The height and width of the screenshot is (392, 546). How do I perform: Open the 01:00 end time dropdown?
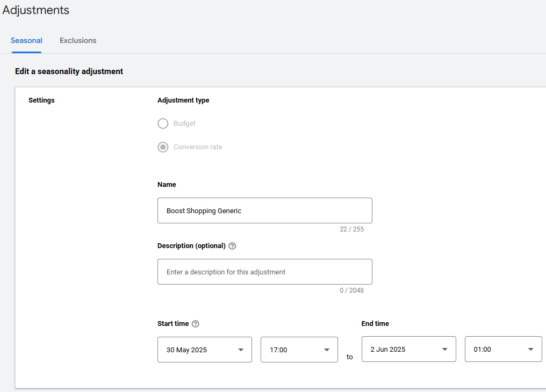pos(503,349)
